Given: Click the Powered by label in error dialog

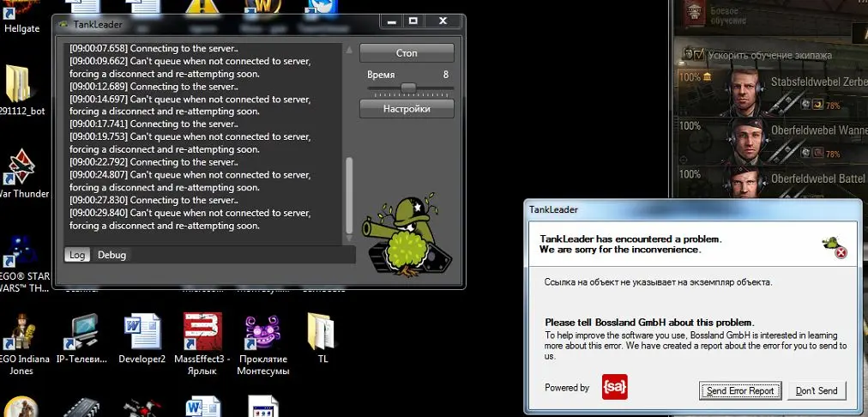Looking at the screenshot, I should pyautogui.click(x=567, y=388).
